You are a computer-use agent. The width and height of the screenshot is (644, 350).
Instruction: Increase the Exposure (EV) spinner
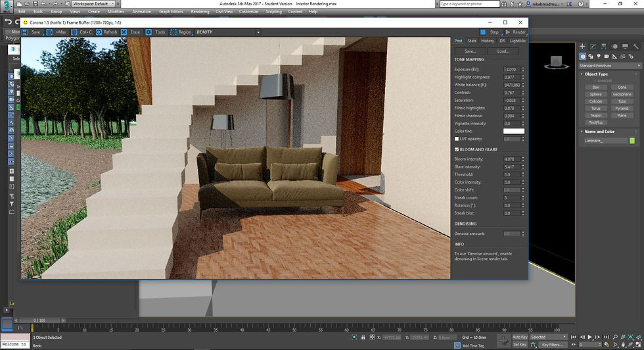(523, 68)
